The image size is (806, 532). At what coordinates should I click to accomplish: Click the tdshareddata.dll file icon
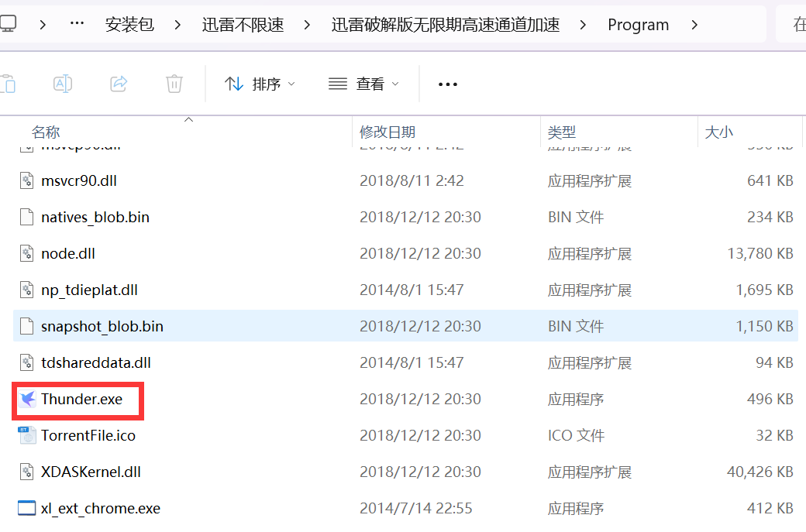[26, 363]
